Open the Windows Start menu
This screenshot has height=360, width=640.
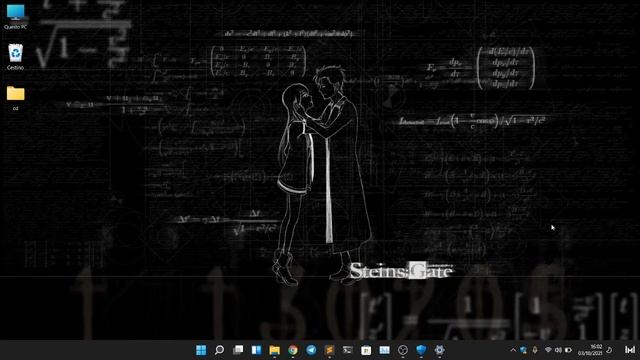click(x=201, y=350)
